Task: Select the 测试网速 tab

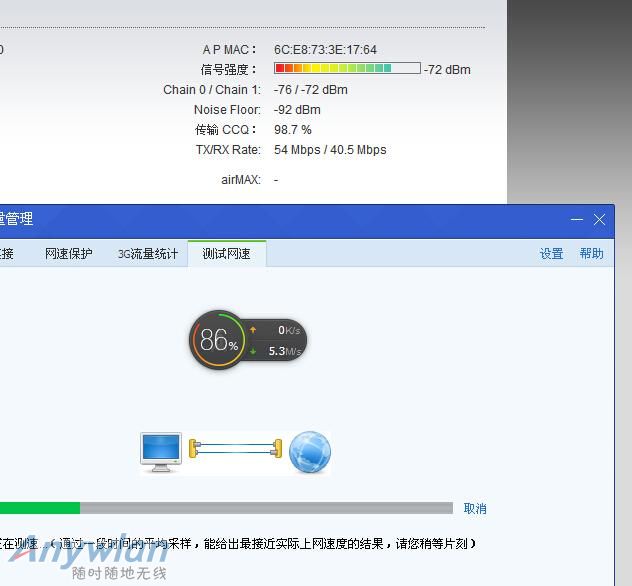Action: [227, 254]
